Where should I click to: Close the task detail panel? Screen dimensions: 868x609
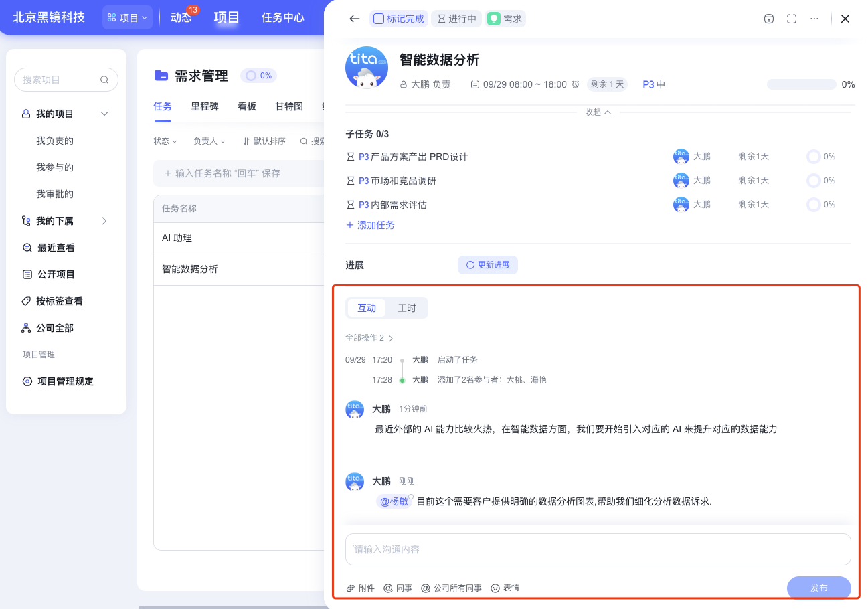pyautogui.click(x=845, y=19)
